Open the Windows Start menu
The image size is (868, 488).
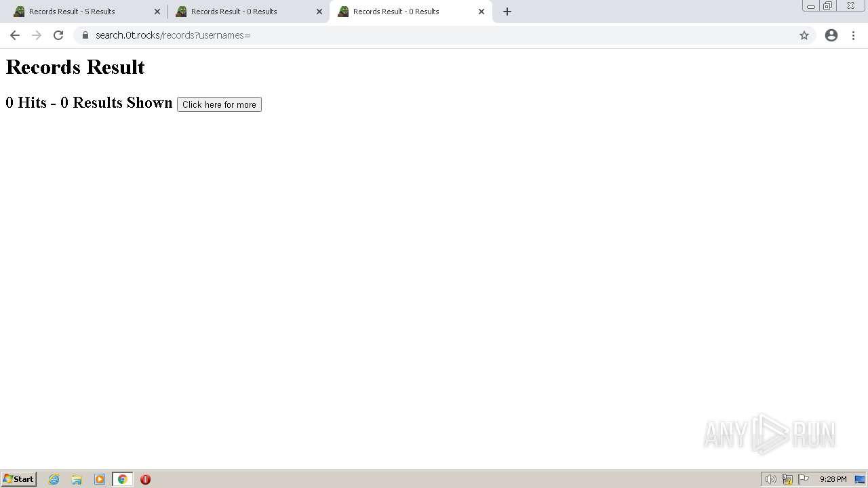[19, 479]
